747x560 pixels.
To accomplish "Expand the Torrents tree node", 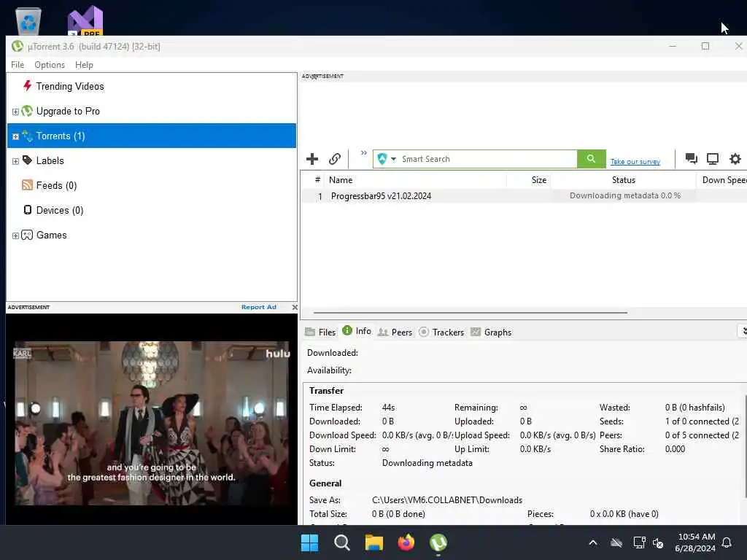I will coord(15,136).
